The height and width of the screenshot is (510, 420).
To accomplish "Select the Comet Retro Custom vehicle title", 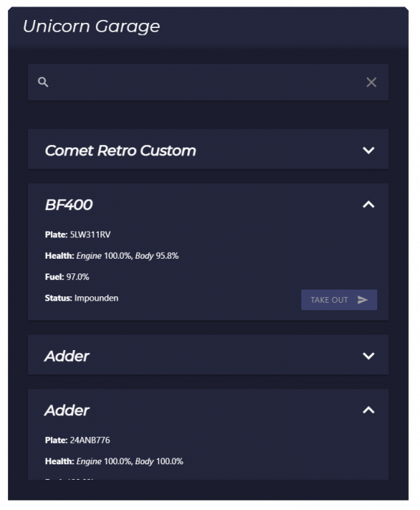I will click(x=120, y=150).
